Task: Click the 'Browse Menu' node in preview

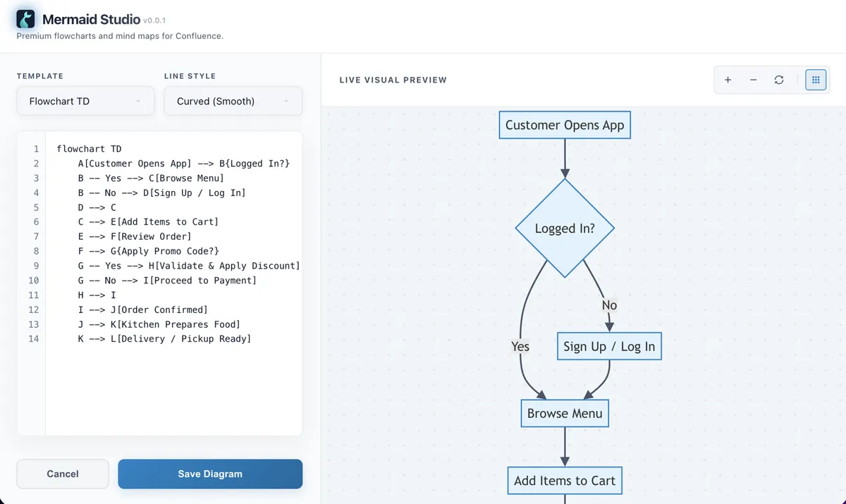Action: coord(565,413)
